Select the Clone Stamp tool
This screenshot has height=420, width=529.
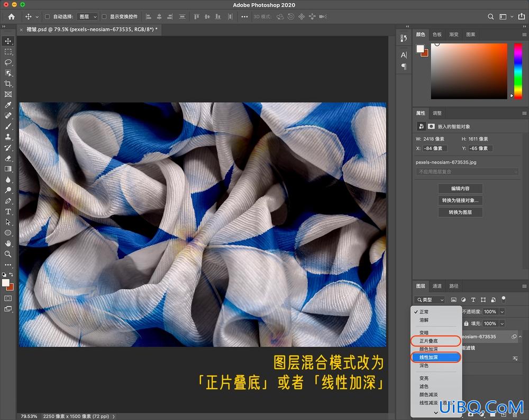click(8, 136)
